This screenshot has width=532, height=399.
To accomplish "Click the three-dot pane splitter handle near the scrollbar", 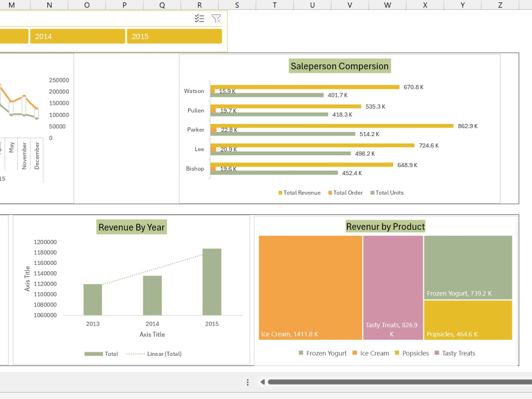I will tap(247, 381).
